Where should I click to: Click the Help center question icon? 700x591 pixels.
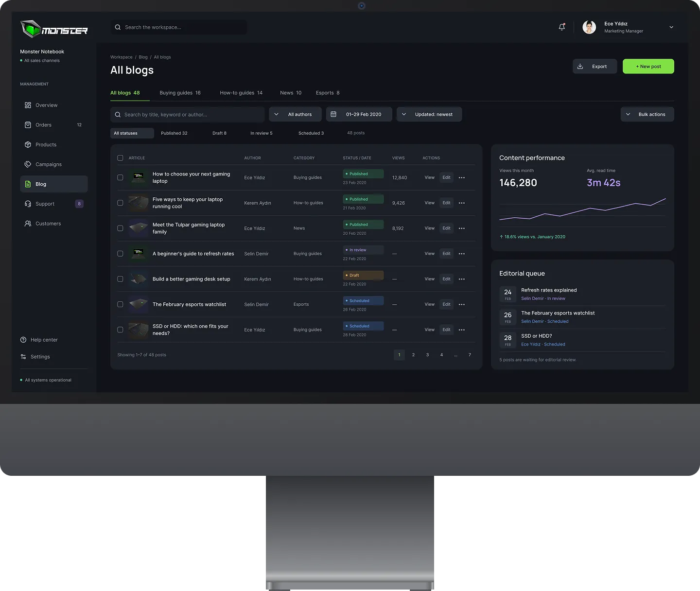click(23, 340)
